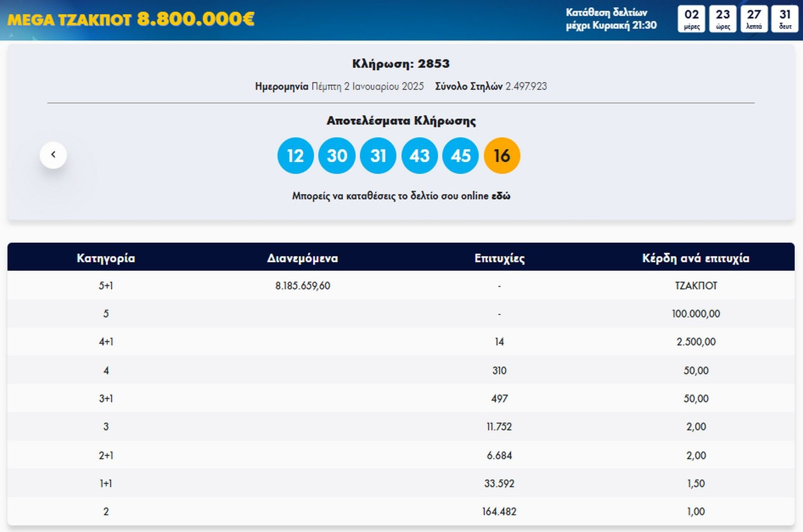Open the 'εδώ' online ticket link
The width and height of the screenshot is (803, 532).
coord(500,196)
